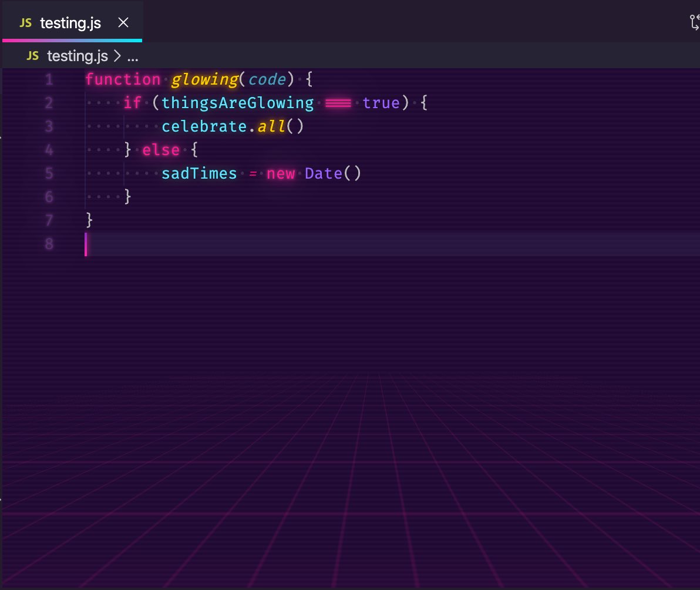Viewport: 700px width, 590px height.
Task: Close the testing.js tab
Action: [123, 22]
